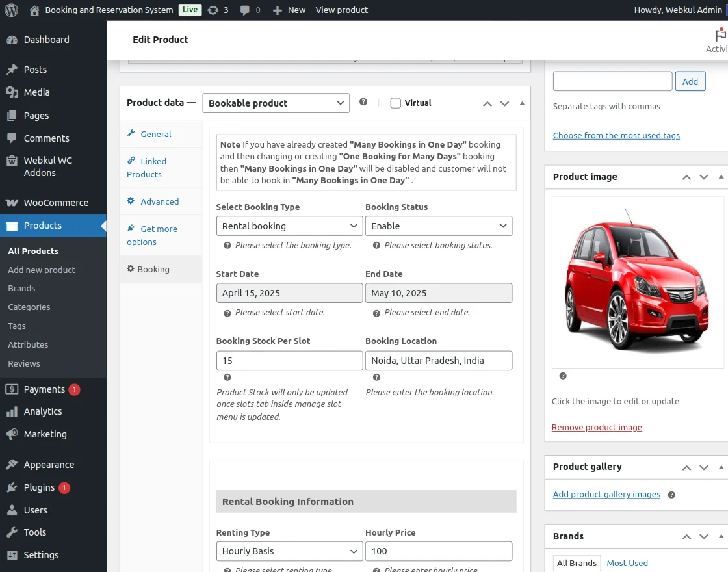Switch to the Advanced product data tab

tap(159, 201)
